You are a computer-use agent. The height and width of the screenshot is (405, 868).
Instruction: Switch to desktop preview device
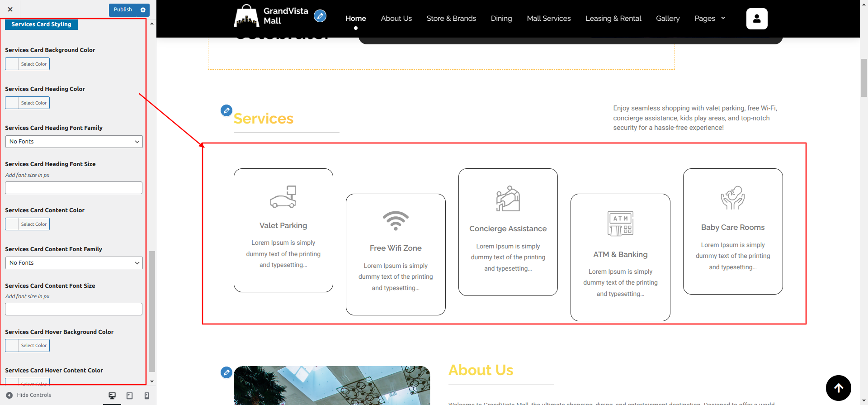[112, 395]
